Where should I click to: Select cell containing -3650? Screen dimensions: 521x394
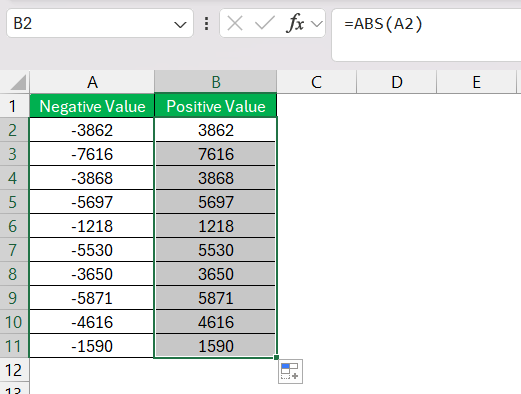92,274
